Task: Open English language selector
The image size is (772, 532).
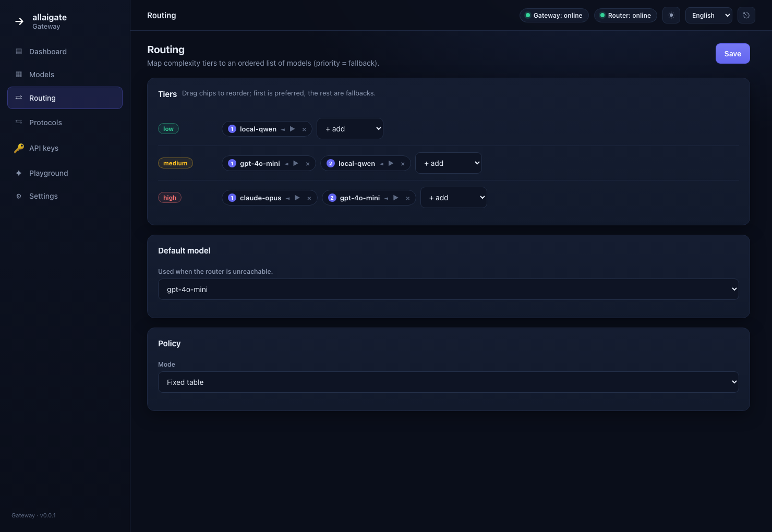Action: [x=709, y=15]
